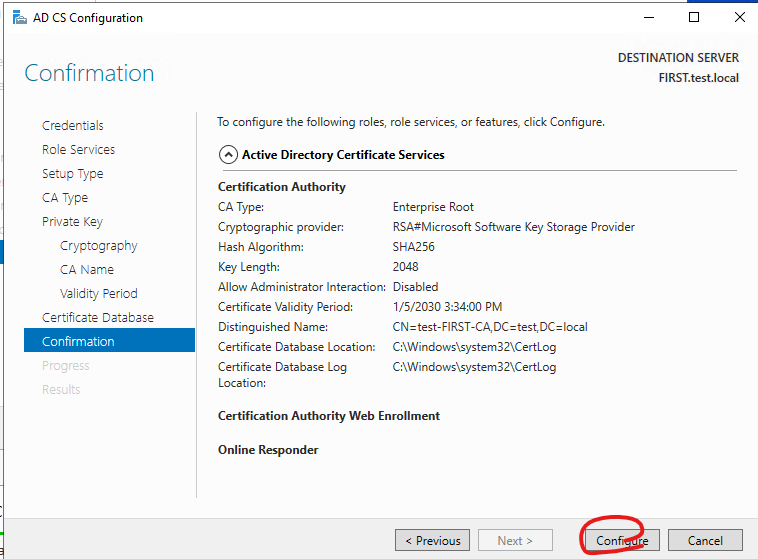The image size is (758, 559).
Task: Open the Setup Type step
Action: (x=73, y=174)
